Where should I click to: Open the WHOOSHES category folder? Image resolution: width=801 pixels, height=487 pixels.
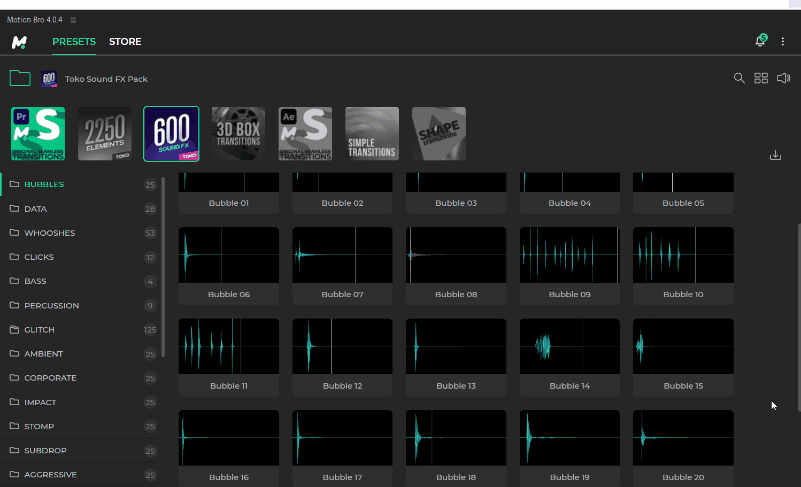tap(50, 233)
